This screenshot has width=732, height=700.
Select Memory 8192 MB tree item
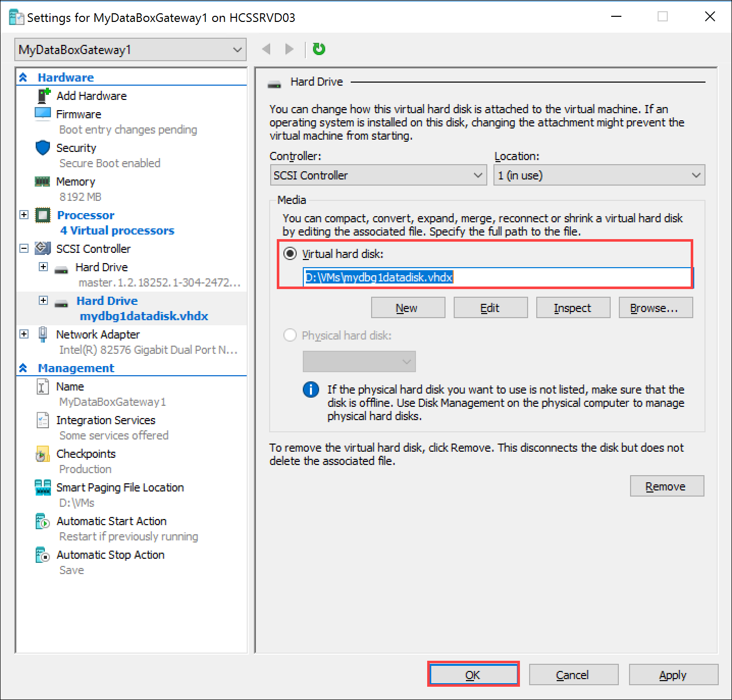click(131, 189)
